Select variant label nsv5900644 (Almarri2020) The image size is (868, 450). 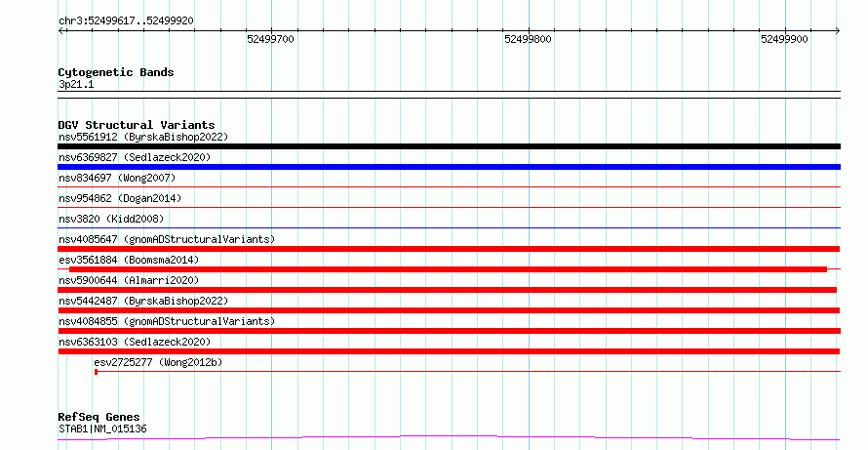[129, 280]
